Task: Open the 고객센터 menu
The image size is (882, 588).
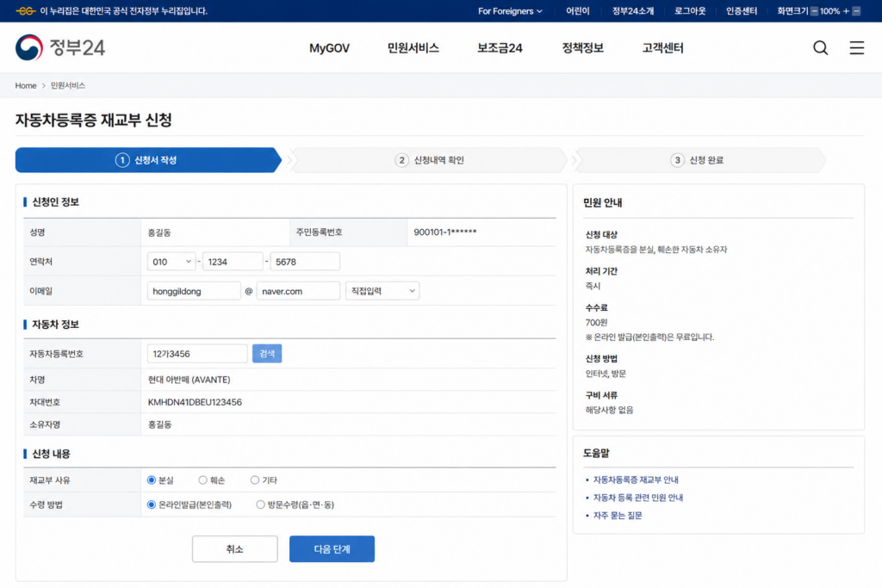Action: point(662,48)
